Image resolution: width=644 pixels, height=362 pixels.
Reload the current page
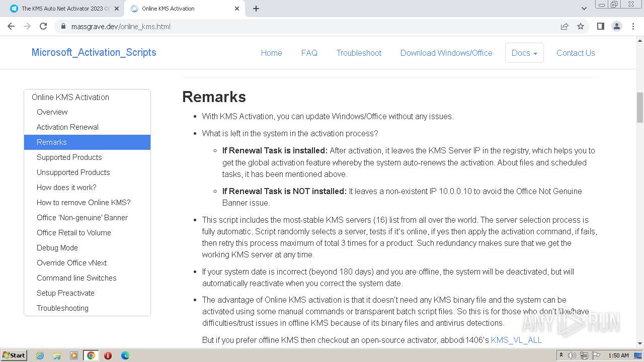point(43,26)
